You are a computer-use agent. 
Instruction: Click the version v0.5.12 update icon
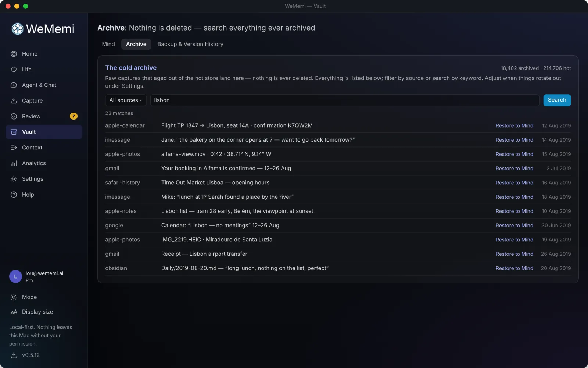(14, 355)
